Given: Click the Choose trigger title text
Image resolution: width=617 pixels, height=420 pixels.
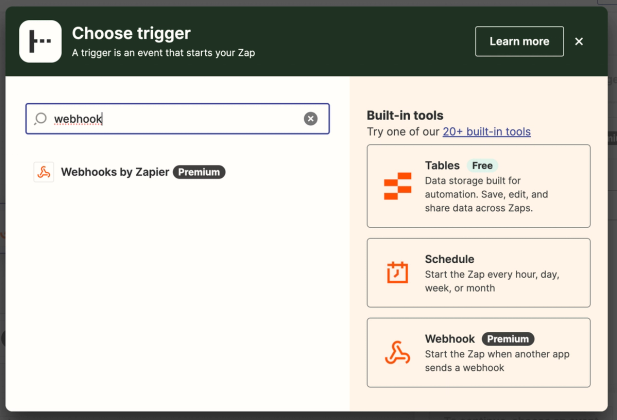Looking at the screenshot, I should pos(131,33).
